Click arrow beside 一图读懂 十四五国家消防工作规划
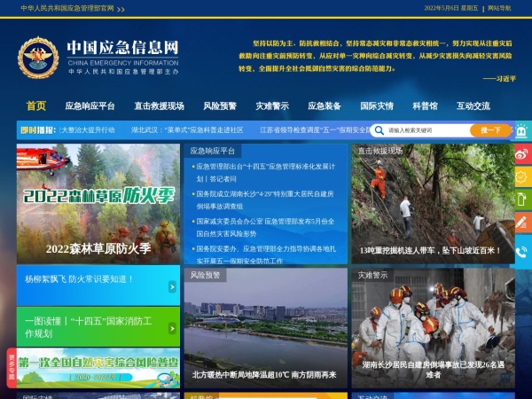The width and height of the screenshot is (532, 399). (172, 328)
